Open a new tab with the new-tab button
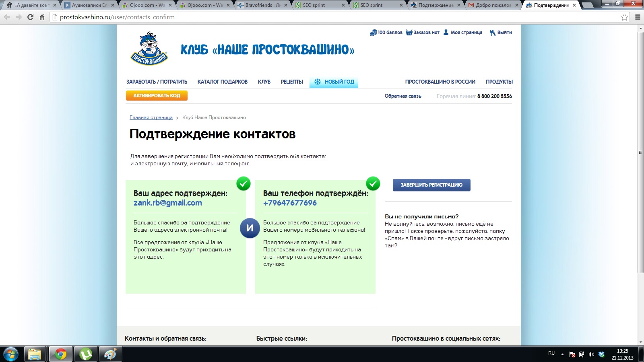Viewport: 644px width, 362px height. click(588, 5)
